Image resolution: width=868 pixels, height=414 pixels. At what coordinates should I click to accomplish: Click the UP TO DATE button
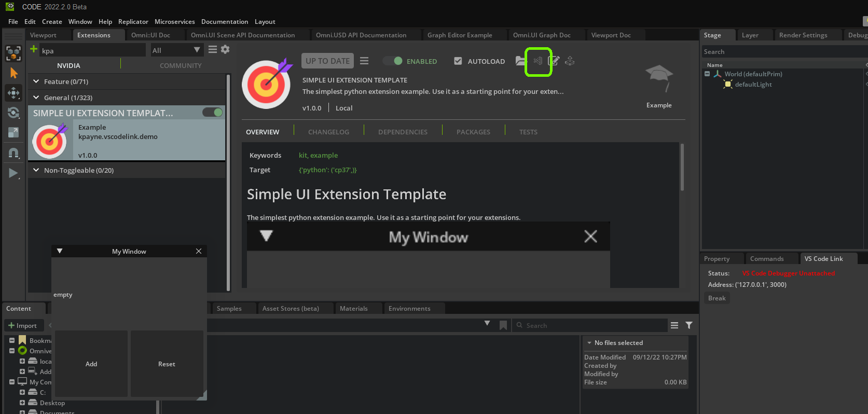[x=327, y=61]
